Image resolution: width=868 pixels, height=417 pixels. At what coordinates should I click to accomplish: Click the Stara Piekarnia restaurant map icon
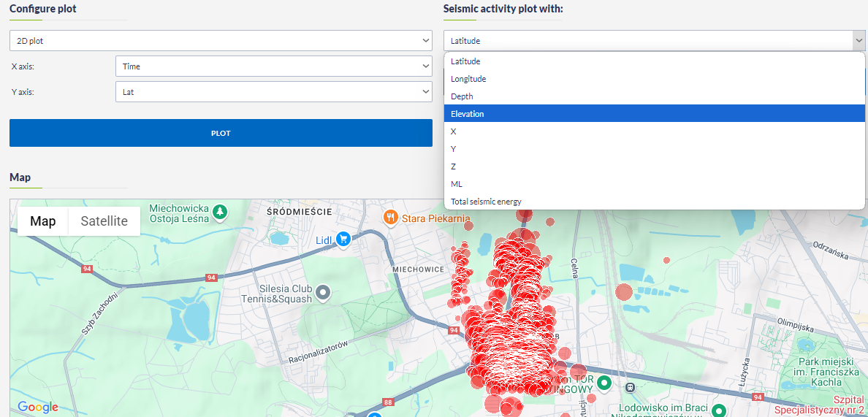391,217
